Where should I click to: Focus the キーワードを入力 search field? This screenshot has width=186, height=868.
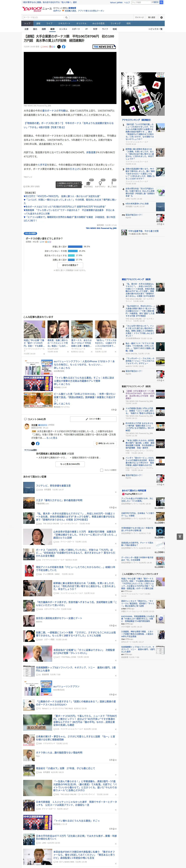(44, 18)
